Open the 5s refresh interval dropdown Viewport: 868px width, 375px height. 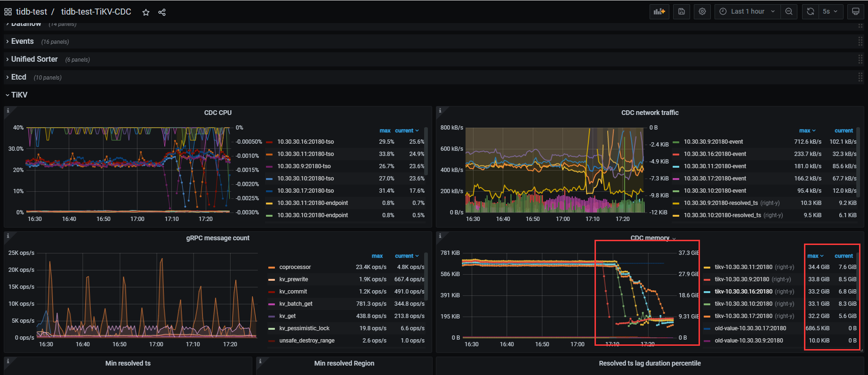tap(831, 12)
